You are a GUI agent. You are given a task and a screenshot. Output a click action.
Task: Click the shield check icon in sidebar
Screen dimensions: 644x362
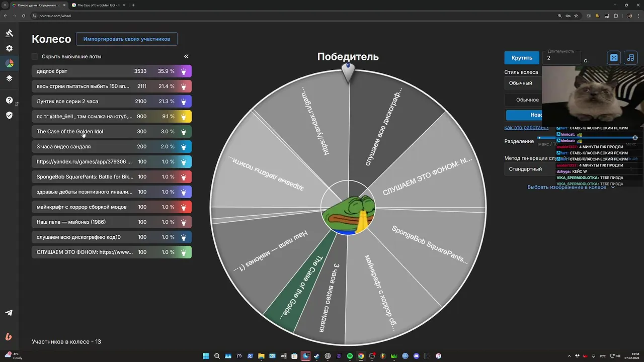pyautogui.click(x=9, y=115)
